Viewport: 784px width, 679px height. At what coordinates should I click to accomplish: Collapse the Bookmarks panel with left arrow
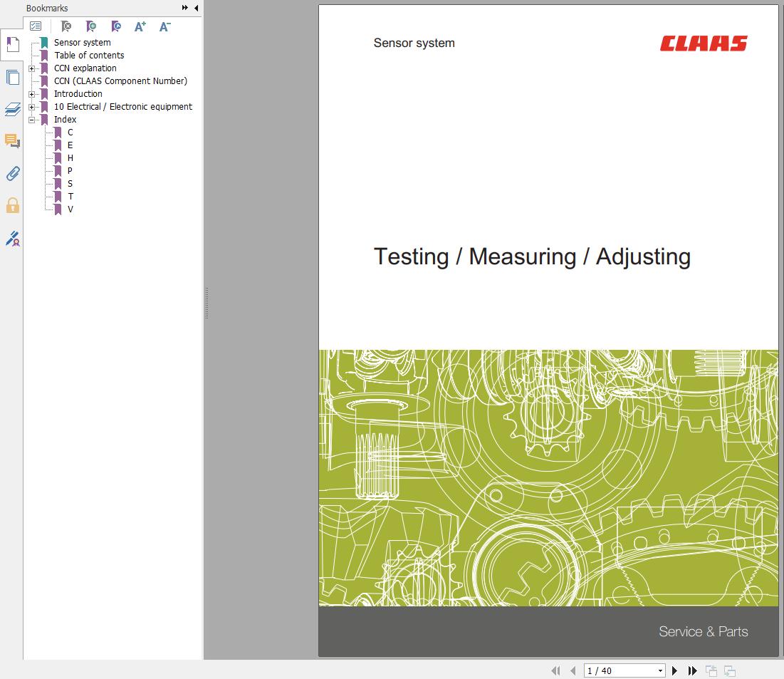point(197,8)
